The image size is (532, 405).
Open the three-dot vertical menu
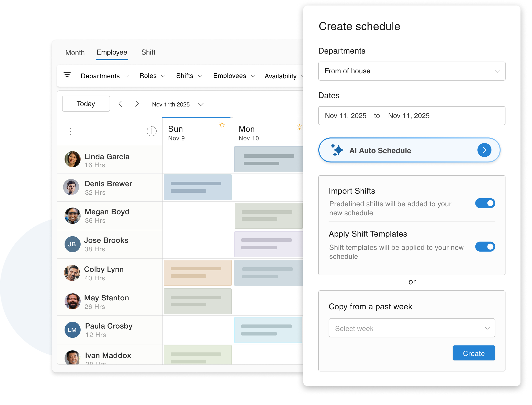71,131
